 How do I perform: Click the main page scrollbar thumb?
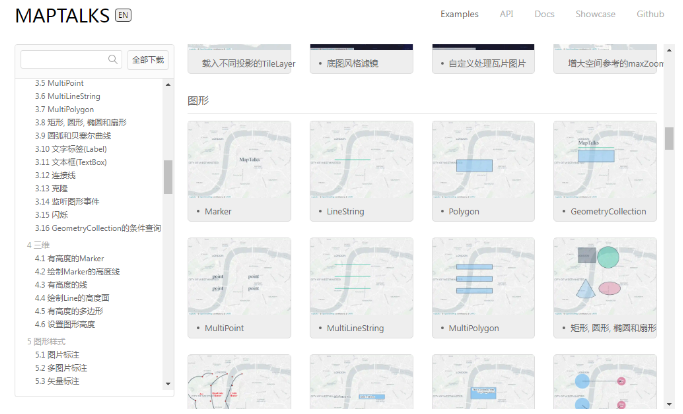669,138
